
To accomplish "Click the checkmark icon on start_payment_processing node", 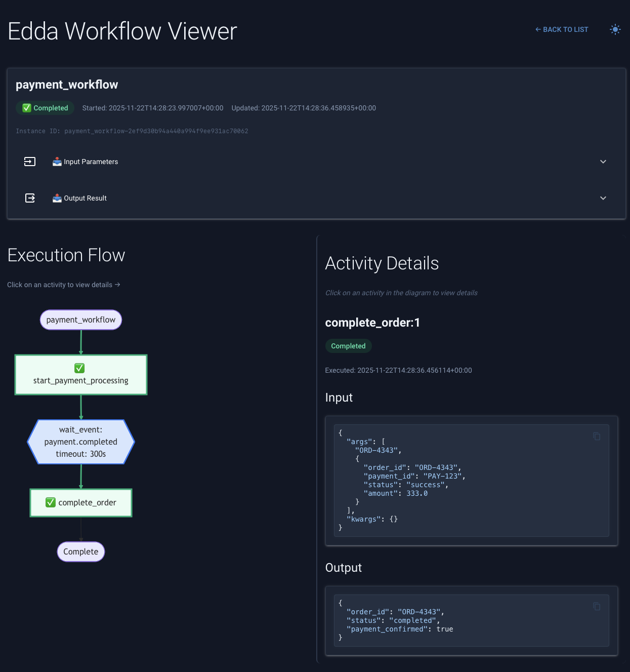I will click(x=79, y=368).
